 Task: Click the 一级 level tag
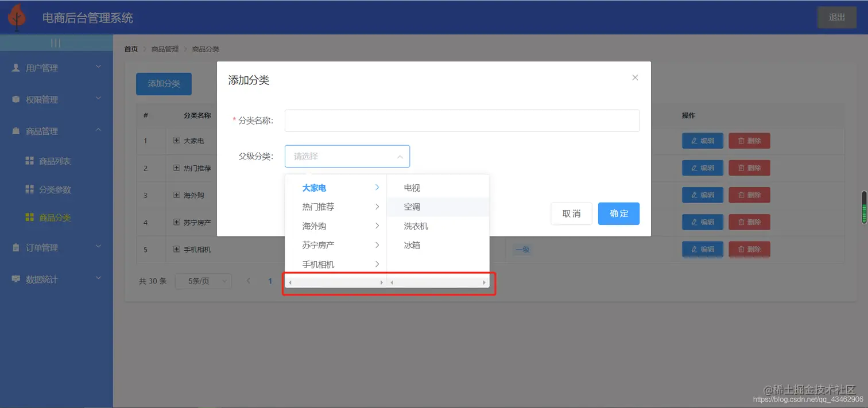point(522,250)
